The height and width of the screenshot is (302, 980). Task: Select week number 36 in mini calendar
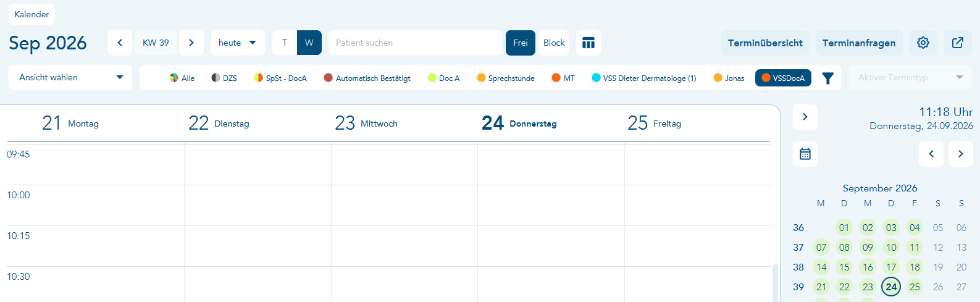798,227
